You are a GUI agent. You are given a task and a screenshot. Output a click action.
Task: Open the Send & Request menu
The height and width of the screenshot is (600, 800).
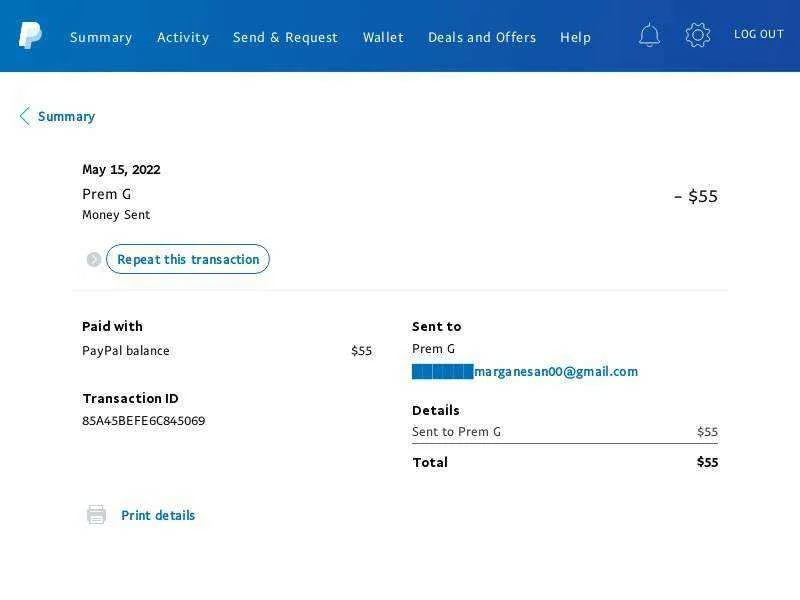[285, 37]
